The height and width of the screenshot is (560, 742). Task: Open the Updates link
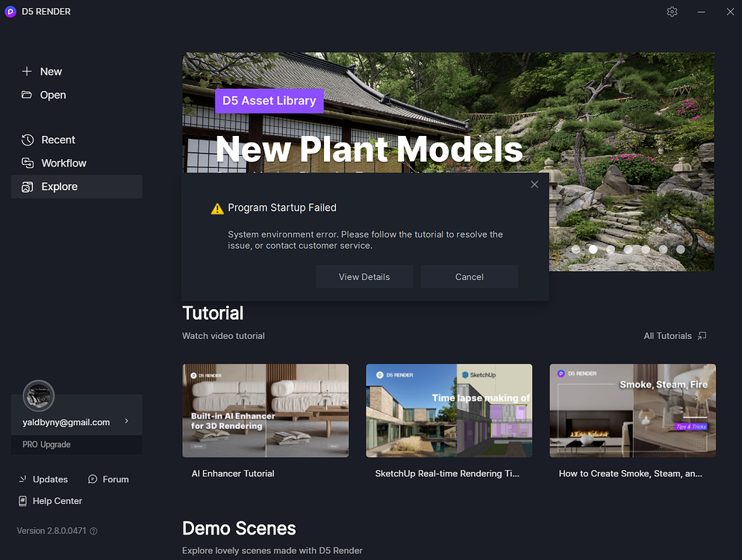(50, 479)
